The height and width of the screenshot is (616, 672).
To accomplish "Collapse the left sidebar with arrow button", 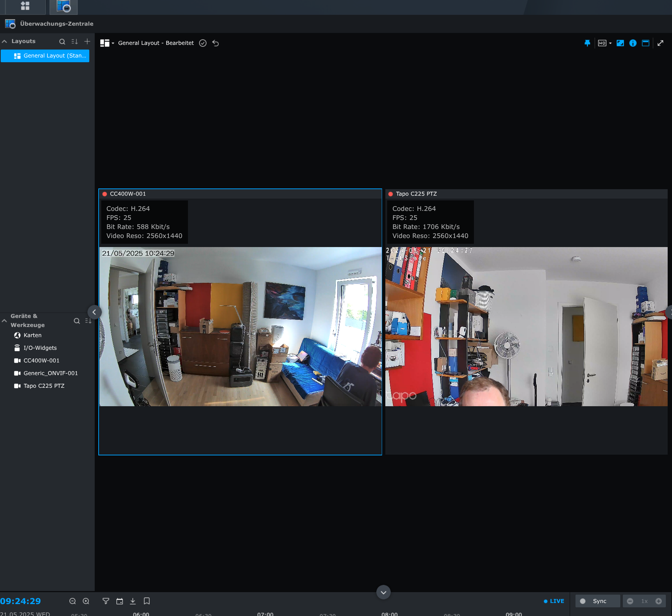I will tap(94, 312).
